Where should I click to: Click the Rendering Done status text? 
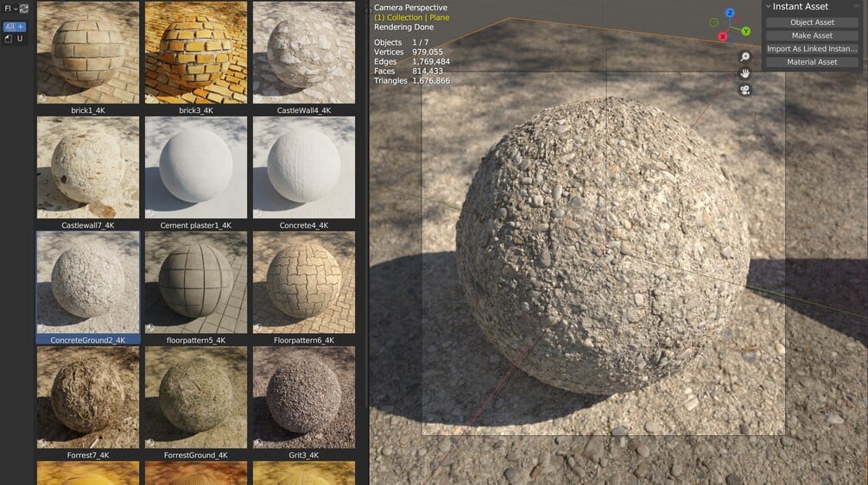pos(403,27)
